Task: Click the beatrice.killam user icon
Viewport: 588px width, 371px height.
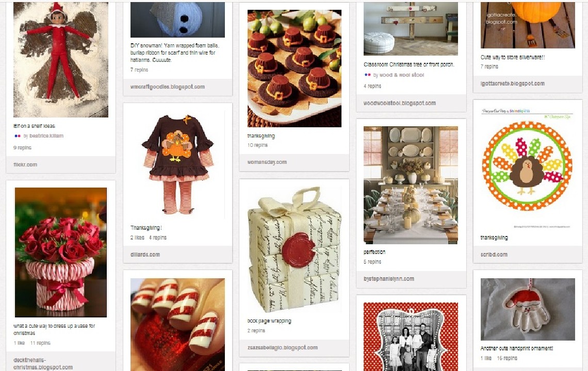Action: 17,136
